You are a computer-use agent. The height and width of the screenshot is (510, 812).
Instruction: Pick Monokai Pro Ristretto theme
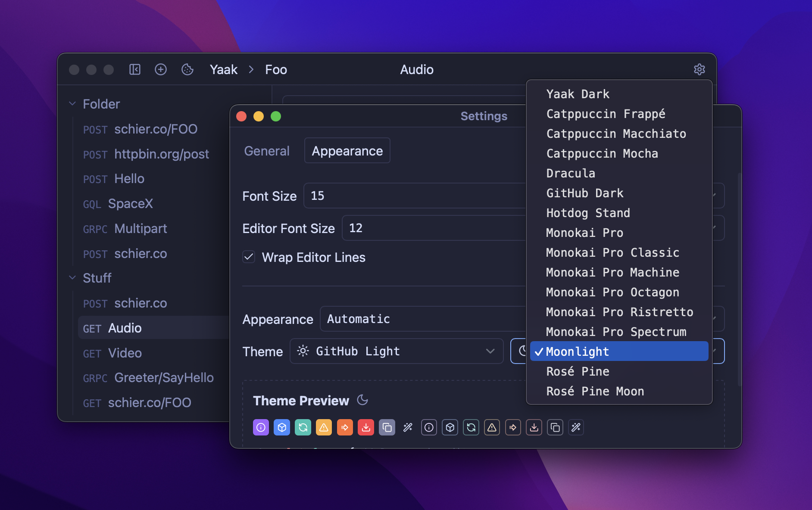click(x=619, y=312)
